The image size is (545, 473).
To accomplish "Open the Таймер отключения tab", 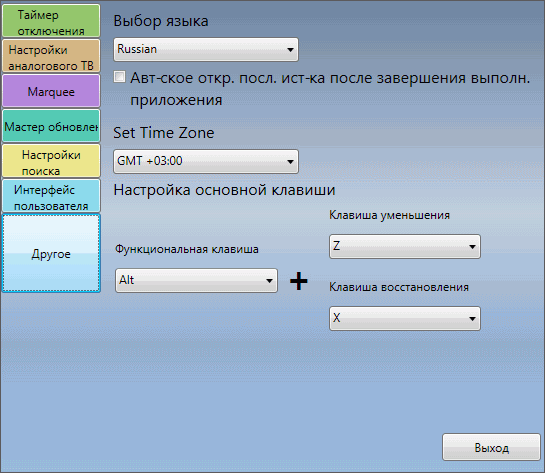I will (x=51, y=21).
